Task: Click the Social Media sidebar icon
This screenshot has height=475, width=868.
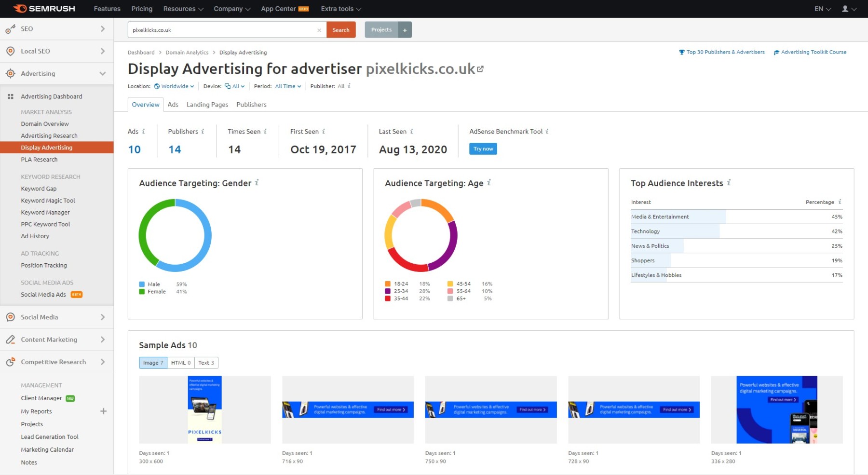Action: click(x=10, y=317)
